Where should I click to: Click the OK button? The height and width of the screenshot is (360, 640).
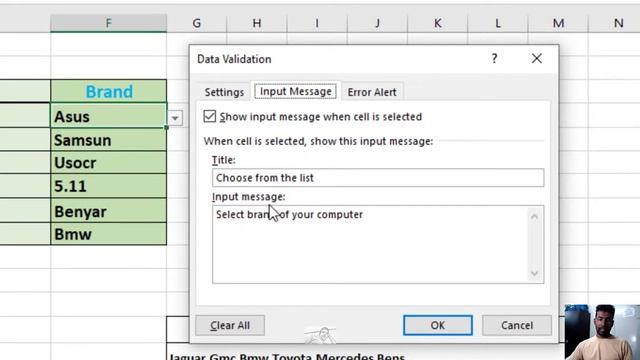click(x=438, y=325)
